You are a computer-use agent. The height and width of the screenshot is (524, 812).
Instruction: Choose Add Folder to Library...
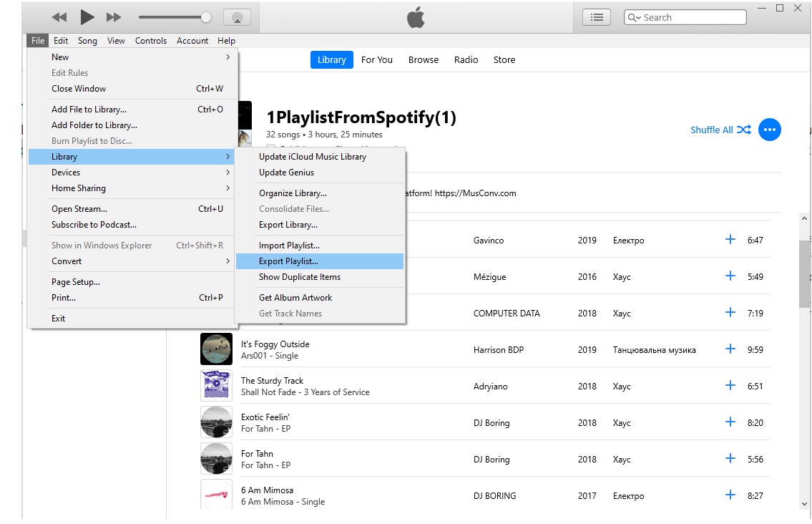coord(132,125)
